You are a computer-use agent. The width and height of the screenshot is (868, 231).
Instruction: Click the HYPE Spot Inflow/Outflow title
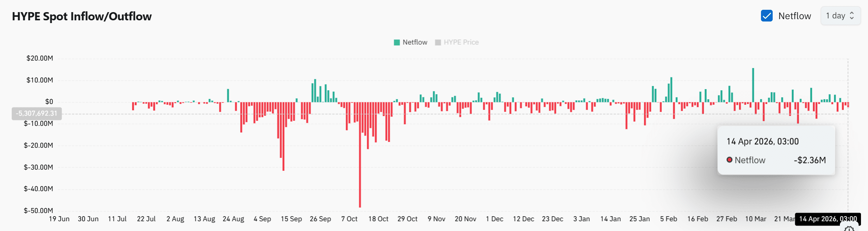82,16
